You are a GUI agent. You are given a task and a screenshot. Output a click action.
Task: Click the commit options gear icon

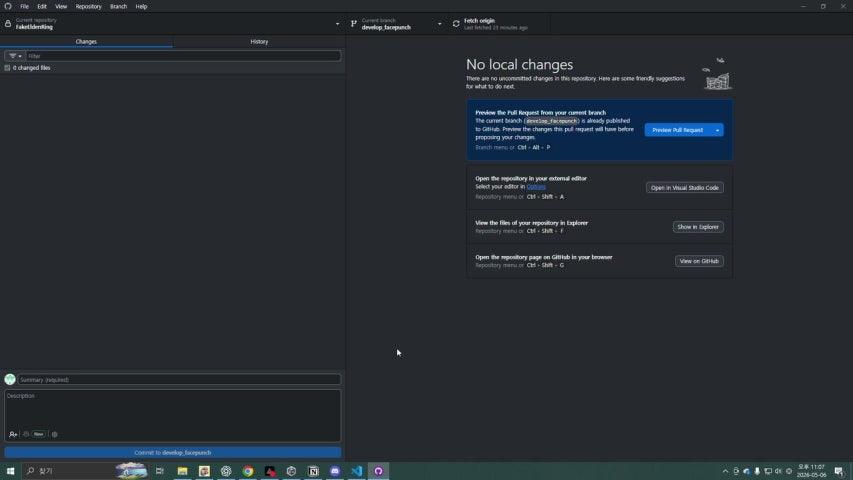pyautogui.click(x=54, y=434)
